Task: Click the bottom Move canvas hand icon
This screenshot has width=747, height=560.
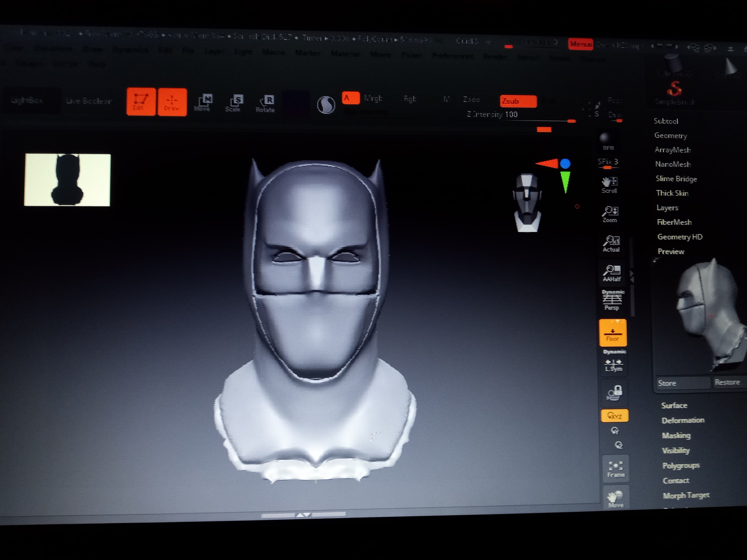Action: coord(616,499)
